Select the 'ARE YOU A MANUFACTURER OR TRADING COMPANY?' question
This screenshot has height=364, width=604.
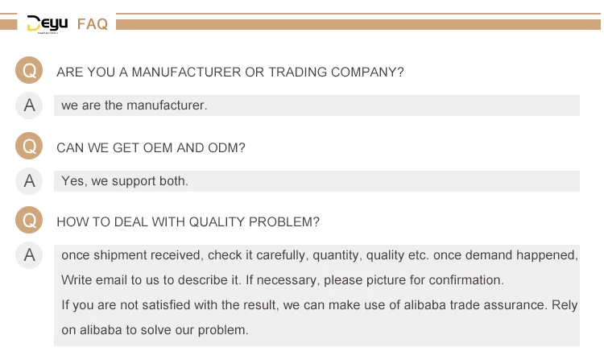(230, 72)
